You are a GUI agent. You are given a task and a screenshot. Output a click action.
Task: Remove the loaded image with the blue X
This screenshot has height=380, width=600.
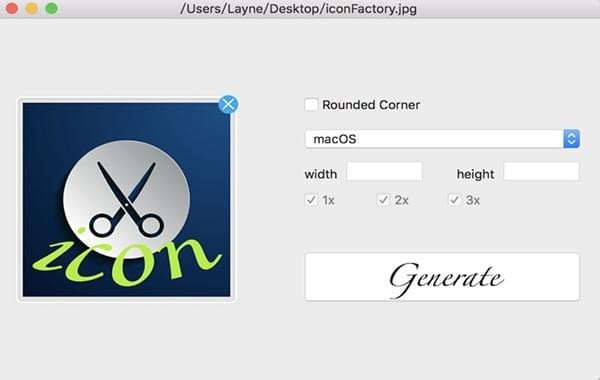(x=228, y=104)
